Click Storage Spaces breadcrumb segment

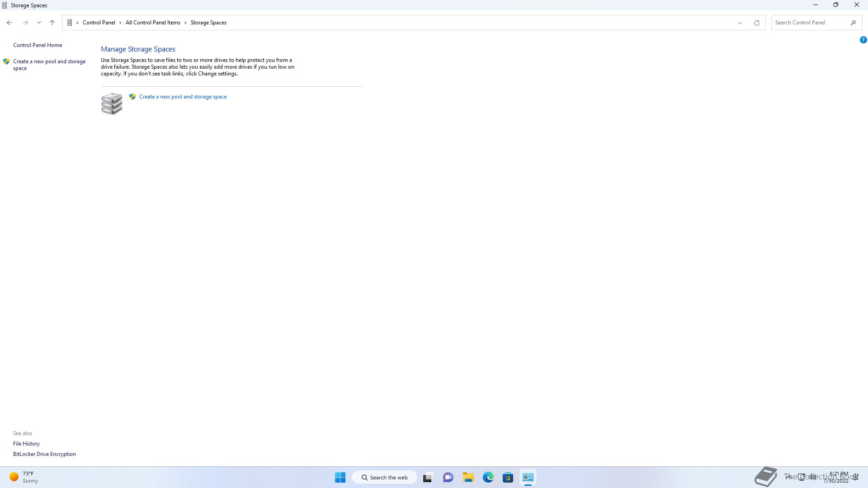coord(208,23)
